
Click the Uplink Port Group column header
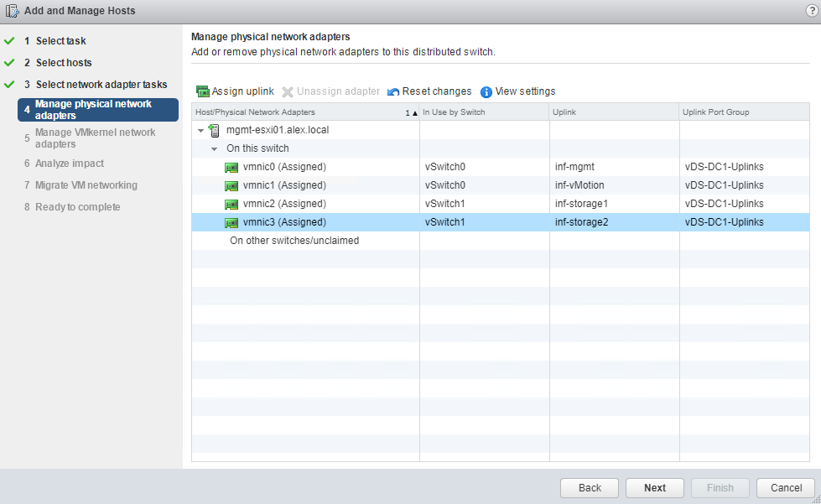point(748,112)
